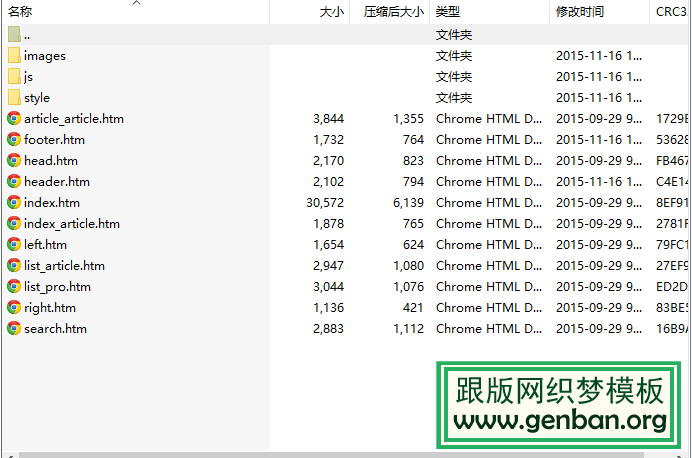The image size is (692, 458).
Task: Select file name left.htm
Action: (x=45, y=245)
